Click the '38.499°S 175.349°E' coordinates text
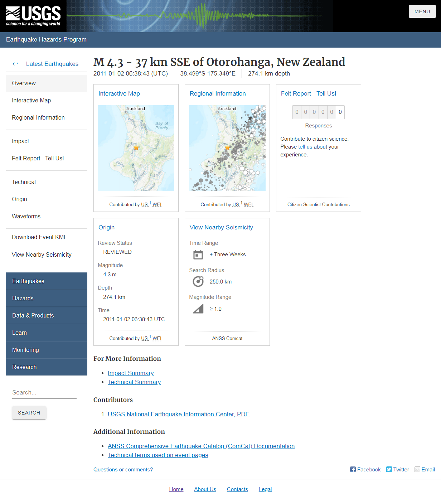Viewport: 441px width, 504px height. tap(208, 73)
